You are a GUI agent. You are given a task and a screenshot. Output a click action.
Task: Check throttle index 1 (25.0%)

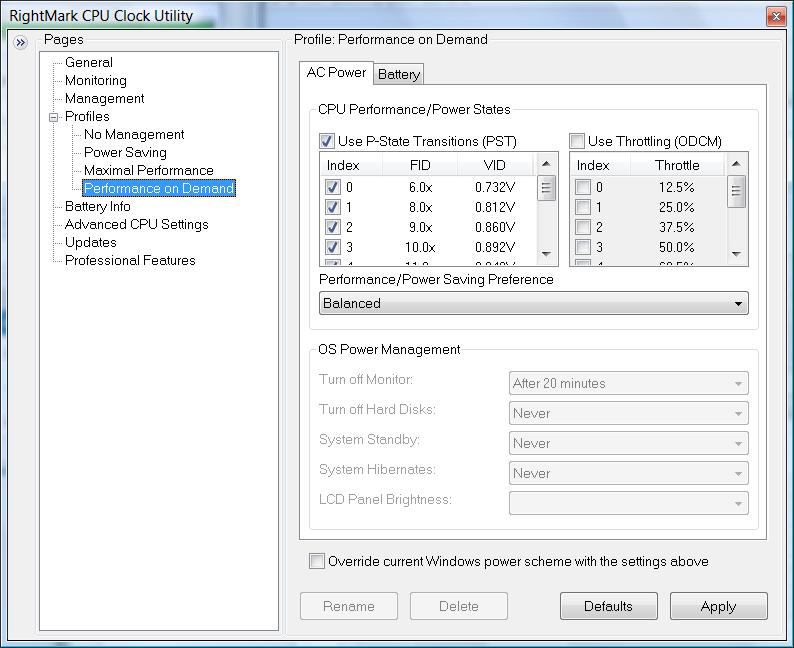[x=583, y=207]
